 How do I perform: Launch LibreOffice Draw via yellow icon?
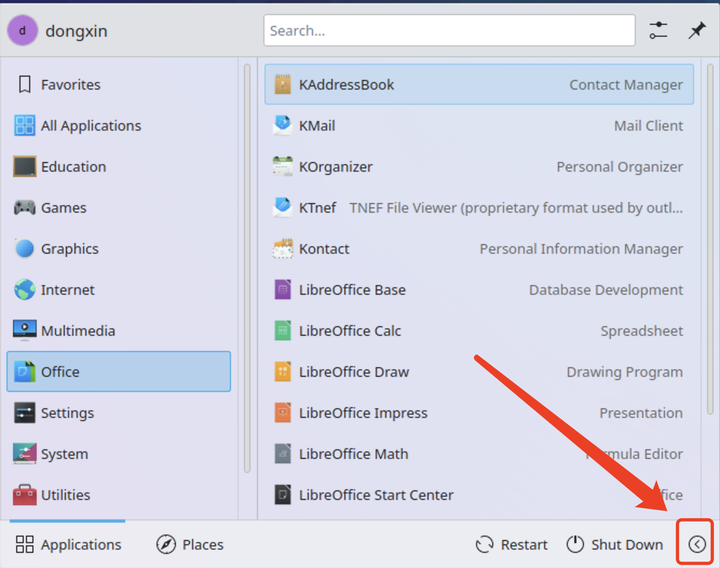pyautogui.click(x=282, y=371)
